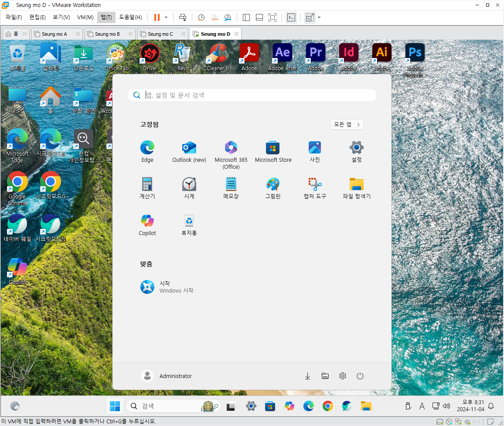The image size is (504, 426).
Task: Click the Windows Start button on taskbar
Action: tap(115, 406)
